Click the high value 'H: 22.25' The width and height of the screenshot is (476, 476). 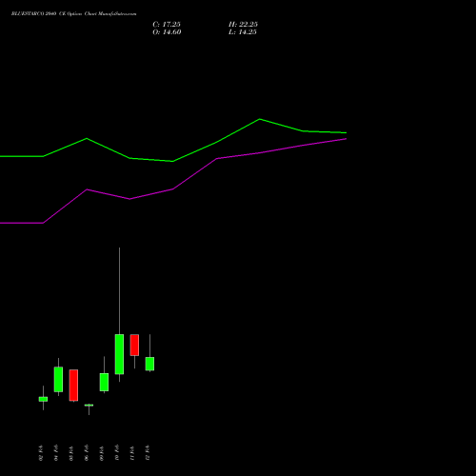tap(243, 24)
